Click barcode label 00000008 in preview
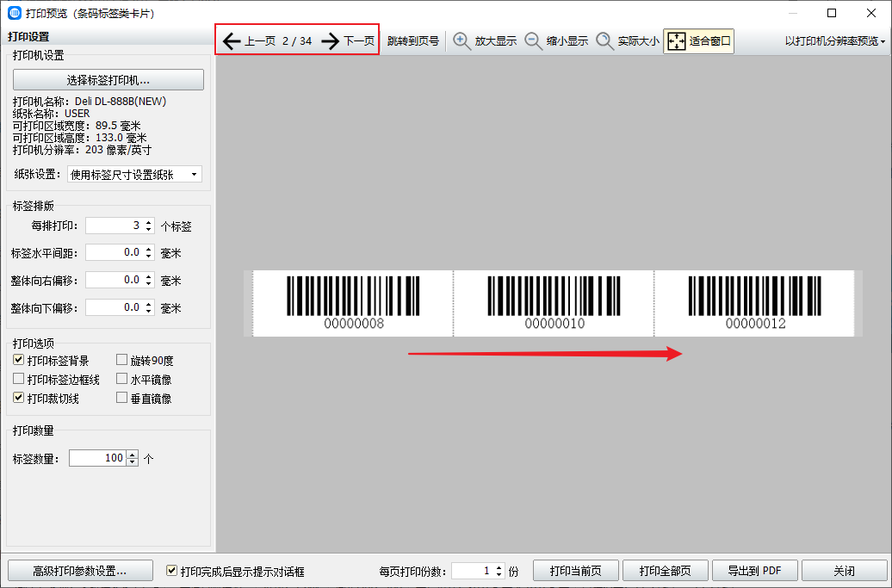 [353, 303]
